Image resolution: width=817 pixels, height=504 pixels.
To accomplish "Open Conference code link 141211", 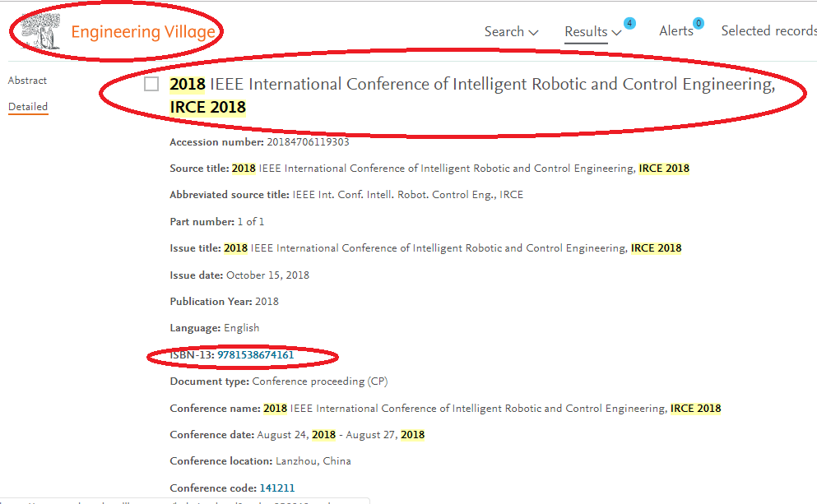I will (x=277, y=488).
